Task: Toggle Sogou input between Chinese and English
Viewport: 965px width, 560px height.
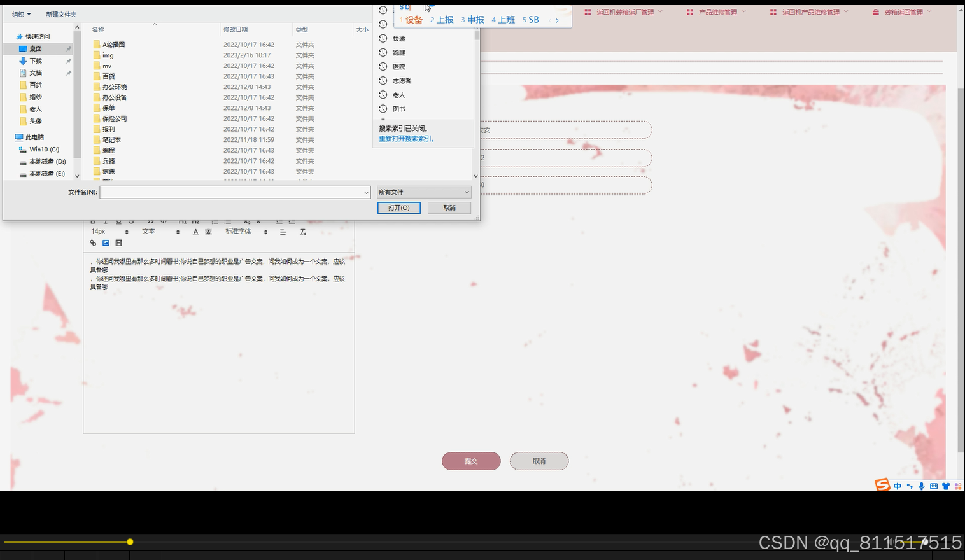Action: (897, 486)
